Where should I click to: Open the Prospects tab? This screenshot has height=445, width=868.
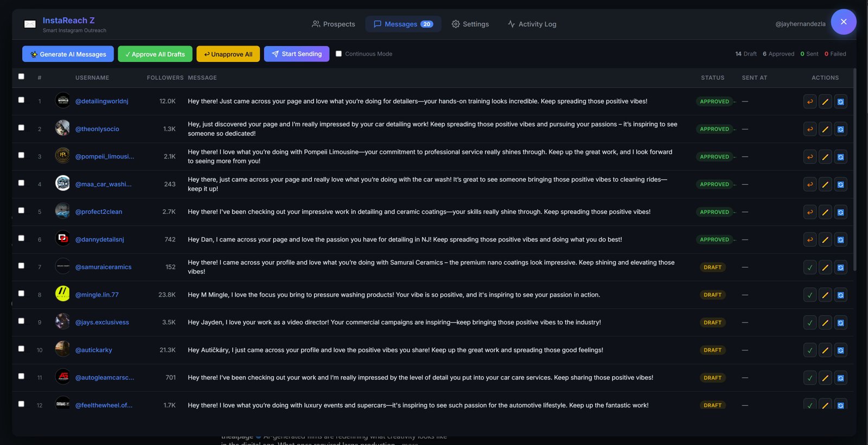coord(333,24)
